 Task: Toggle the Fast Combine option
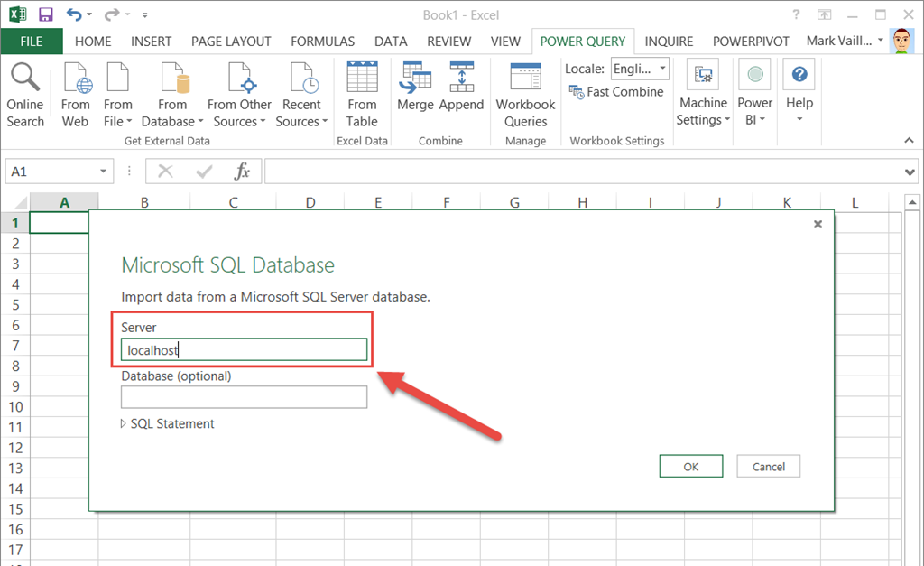point(616,92)
